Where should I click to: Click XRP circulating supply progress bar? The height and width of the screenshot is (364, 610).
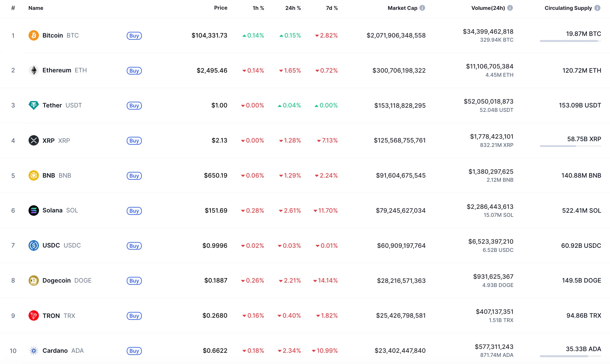click(570, 146)
